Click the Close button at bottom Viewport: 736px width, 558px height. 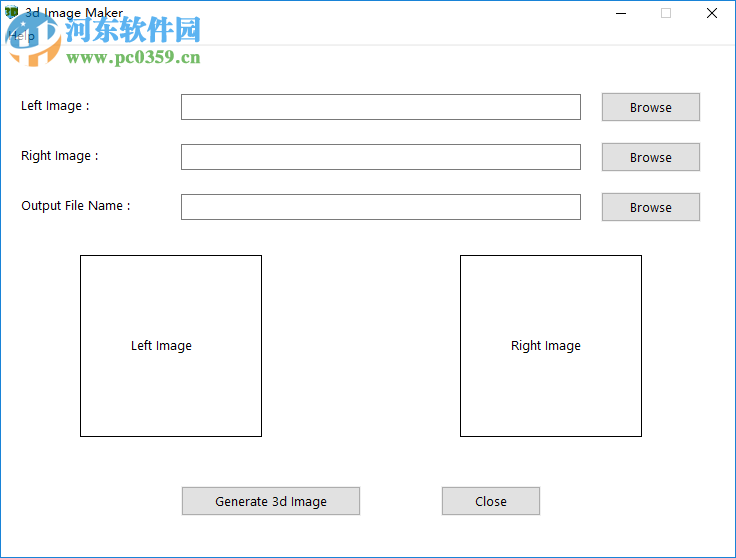click(x=491, y=501)
